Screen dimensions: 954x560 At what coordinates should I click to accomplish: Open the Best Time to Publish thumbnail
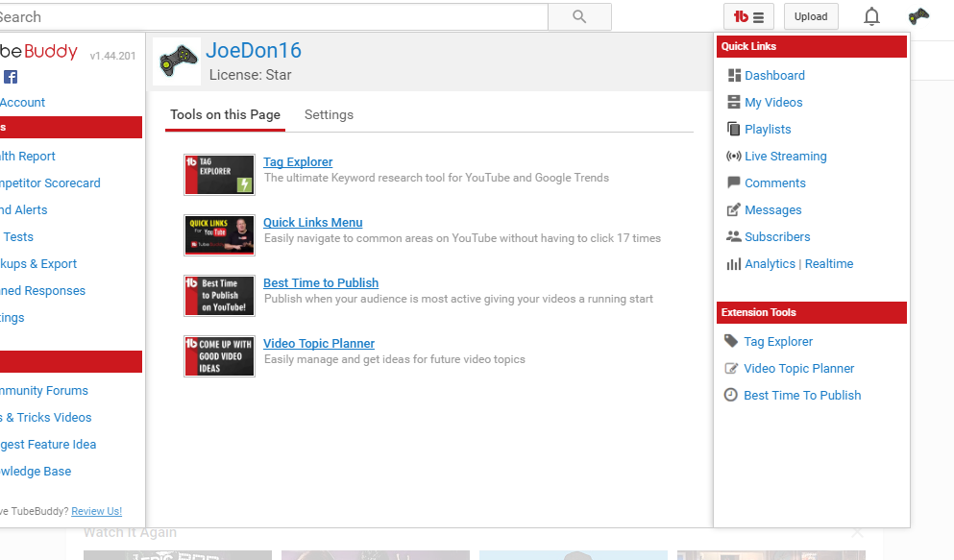coord(220,296)
